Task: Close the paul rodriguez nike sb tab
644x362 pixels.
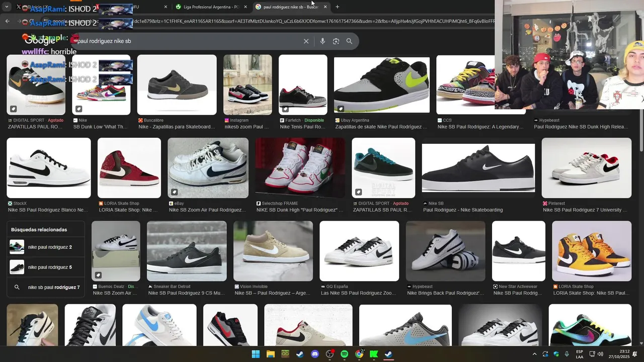Action: 325,7
